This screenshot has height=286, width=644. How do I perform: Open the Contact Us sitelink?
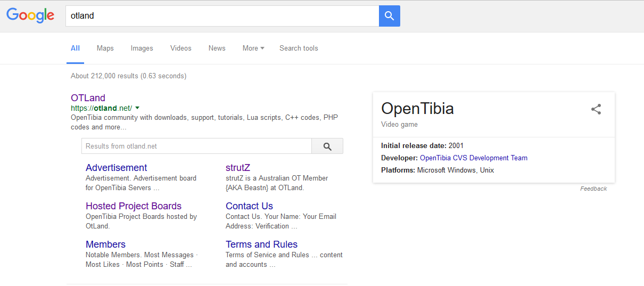pos(249,206)
